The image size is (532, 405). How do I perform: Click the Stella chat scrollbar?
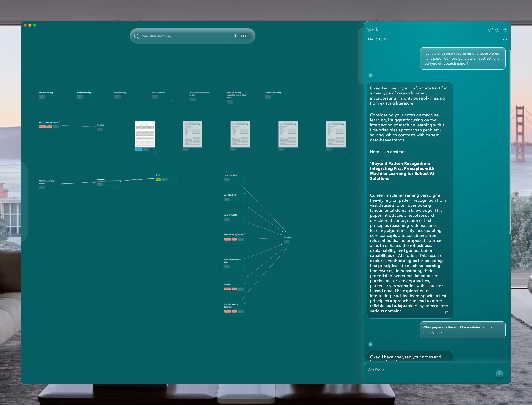[510, 142]
